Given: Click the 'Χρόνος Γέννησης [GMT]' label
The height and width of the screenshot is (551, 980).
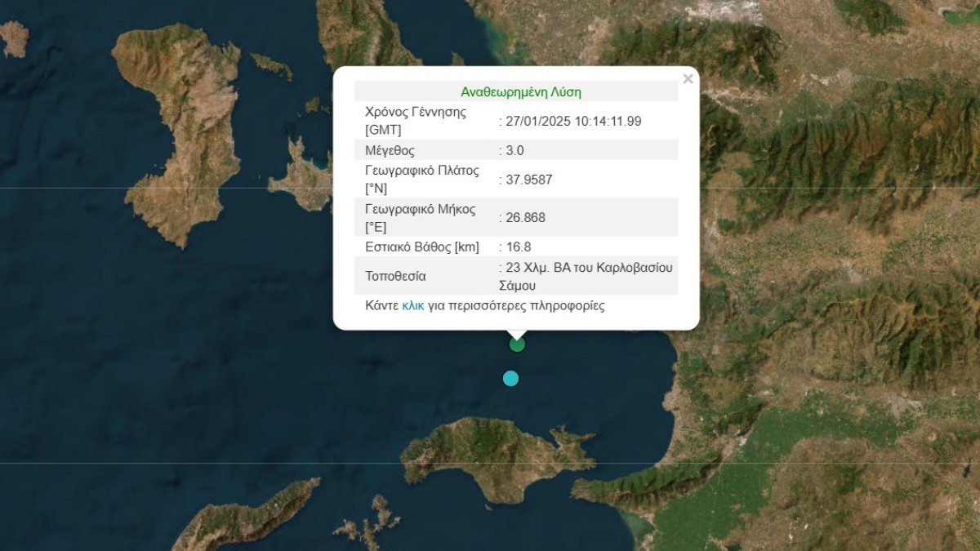Looking at the screenshot, I should click(415, 121).
